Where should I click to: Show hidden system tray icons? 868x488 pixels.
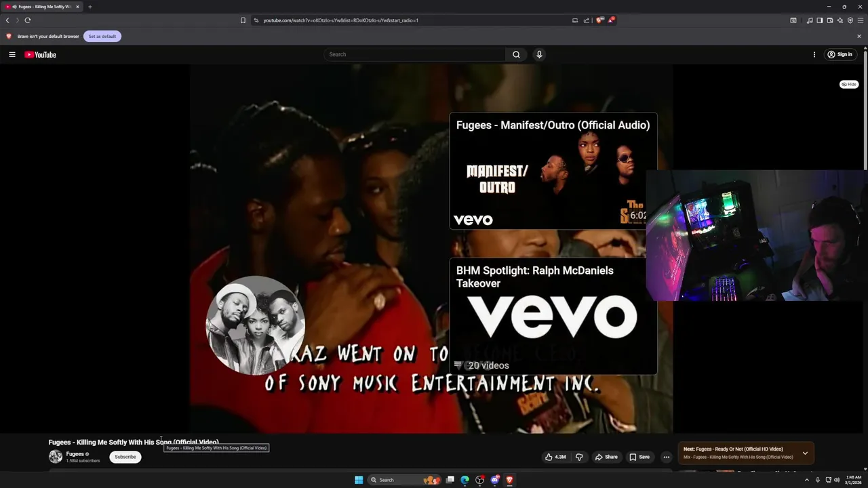pos(807,480)
